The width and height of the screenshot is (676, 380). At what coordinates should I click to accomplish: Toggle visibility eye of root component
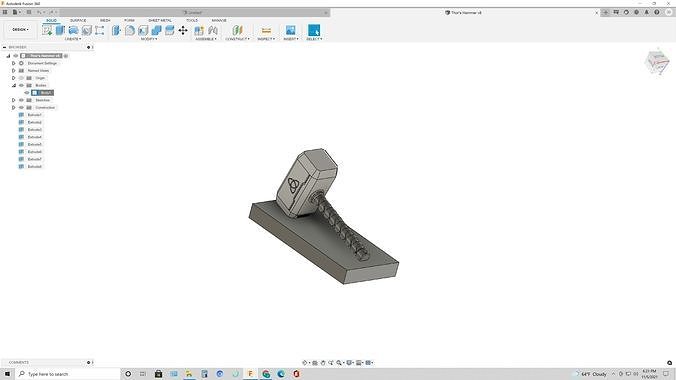[x=16, y=56]
